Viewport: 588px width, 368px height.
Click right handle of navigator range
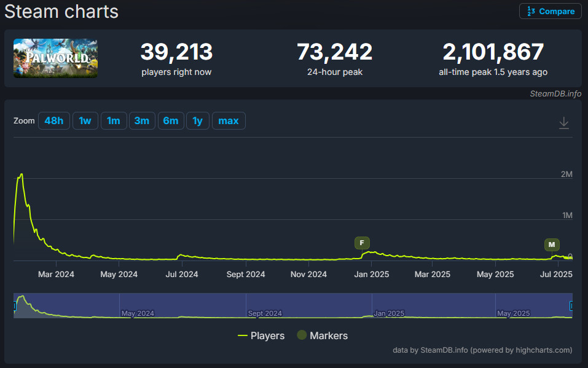571,306
